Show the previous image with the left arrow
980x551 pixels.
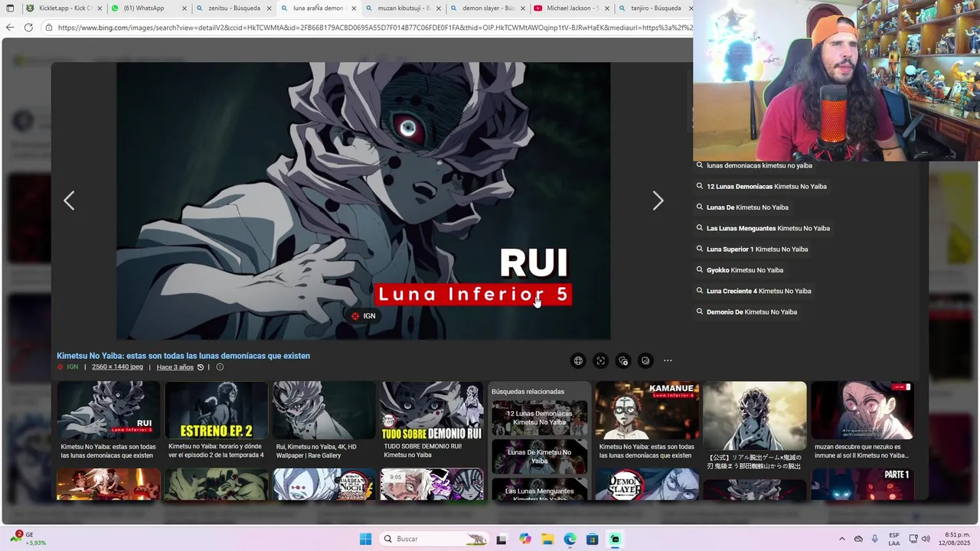click(x=69, y=201)
